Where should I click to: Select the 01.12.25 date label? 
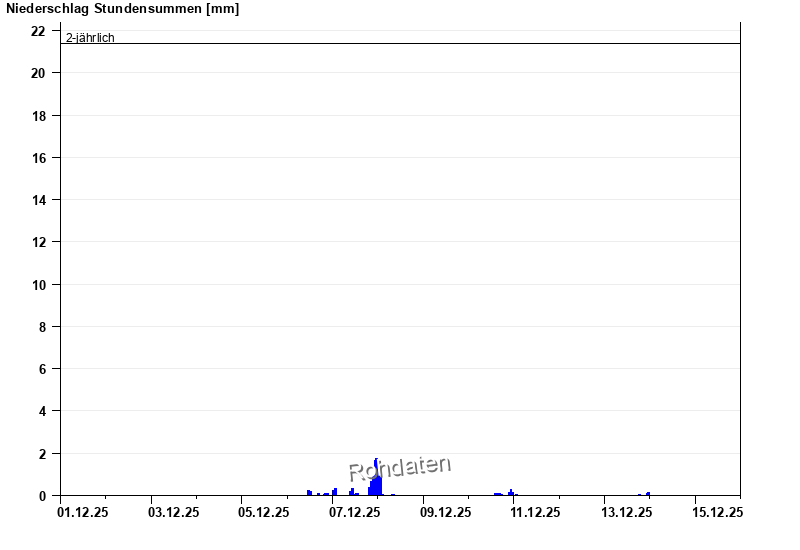coord(82,513)
